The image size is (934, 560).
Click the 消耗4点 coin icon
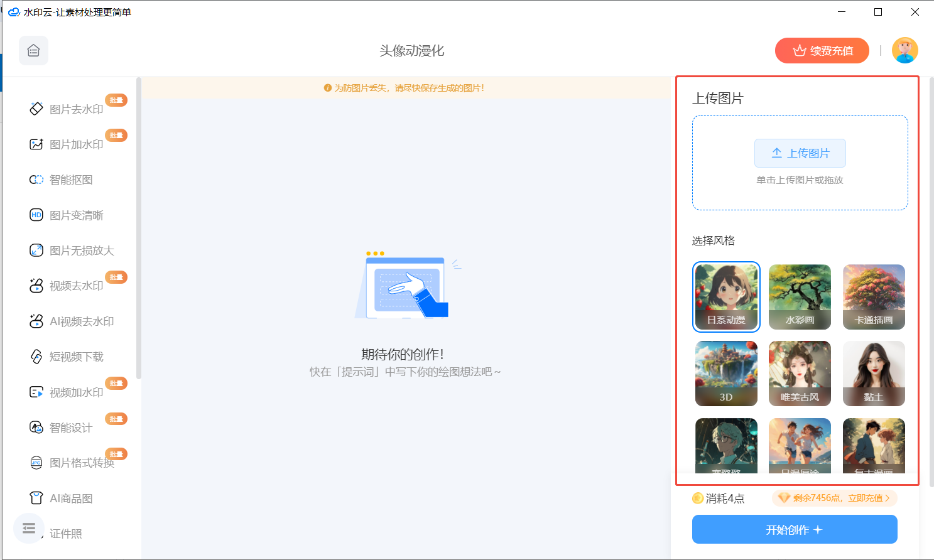[698, 498]
